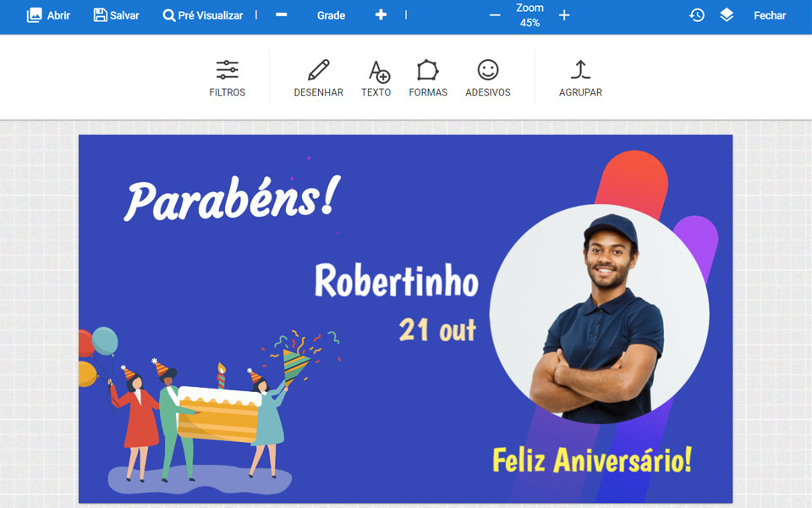The image size is (812, 508).
Task: Click the Abrir image button
Action: click(x=48, y=15)
